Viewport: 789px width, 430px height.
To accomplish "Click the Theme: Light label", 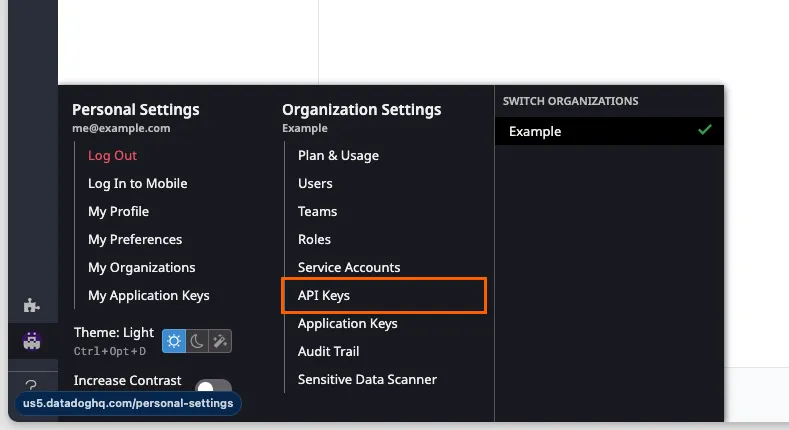I will tap(114, 332).
